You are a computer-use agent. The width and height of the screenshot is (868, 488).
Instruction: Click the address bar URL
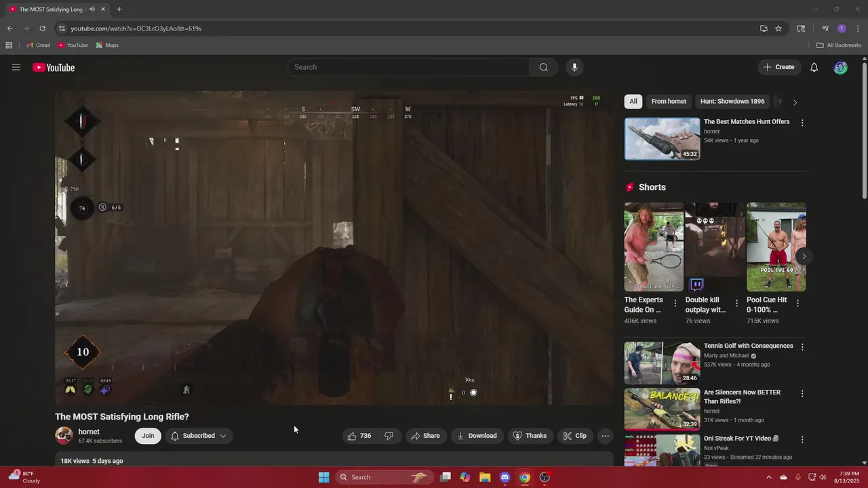(136, 28)
